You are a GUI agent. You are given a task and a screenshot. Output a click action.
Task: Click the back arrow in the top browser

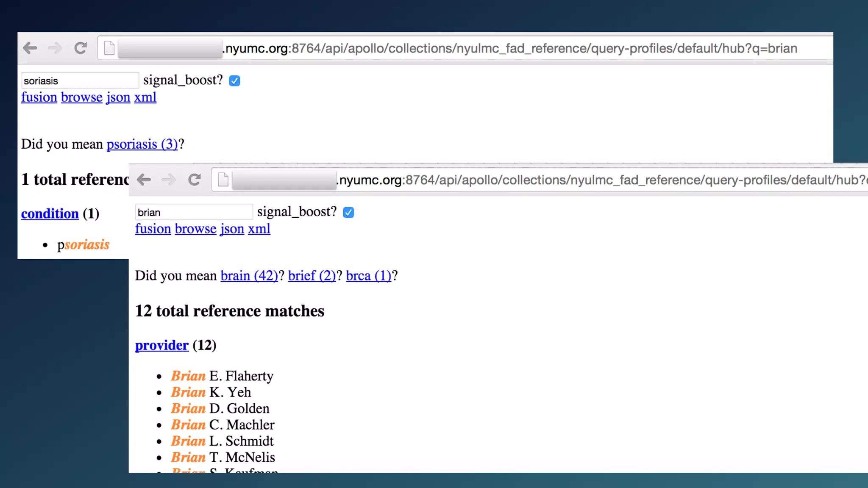[30, 48]
